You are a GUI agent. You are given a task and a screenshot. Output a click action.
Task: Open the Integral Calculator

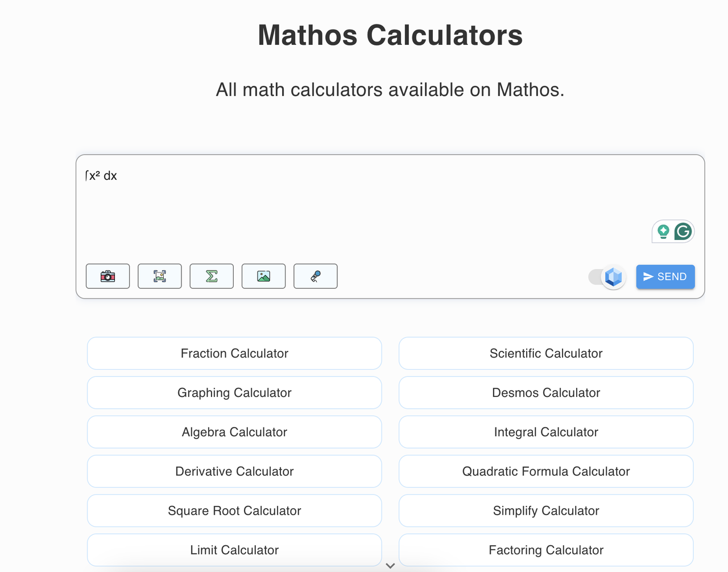(546, 432)
